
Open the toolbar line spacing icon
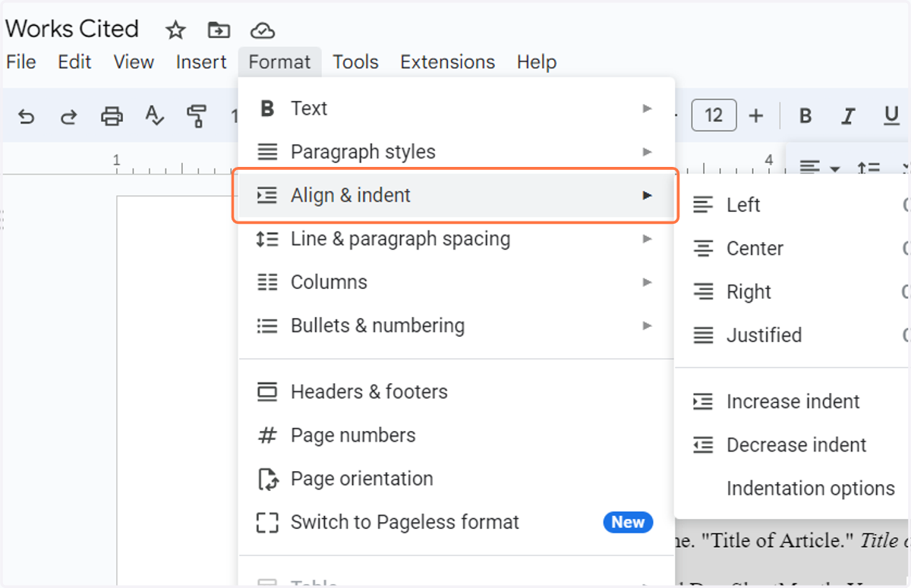[x=868, y=167]
